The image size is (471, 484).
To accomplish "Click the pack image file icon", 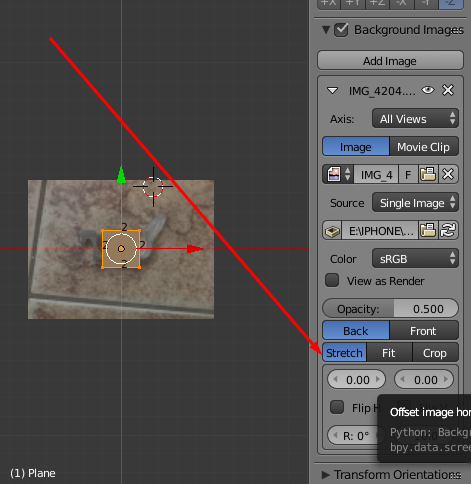I will (x=332, y=230).
